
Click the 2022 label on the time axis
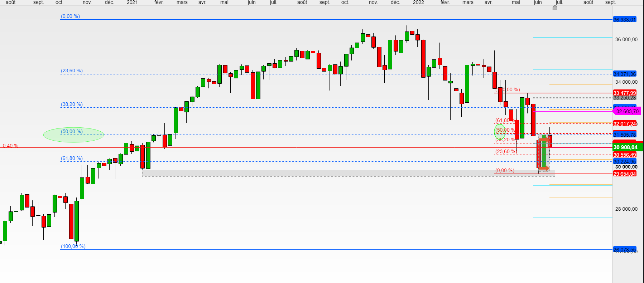pos(418,3)
